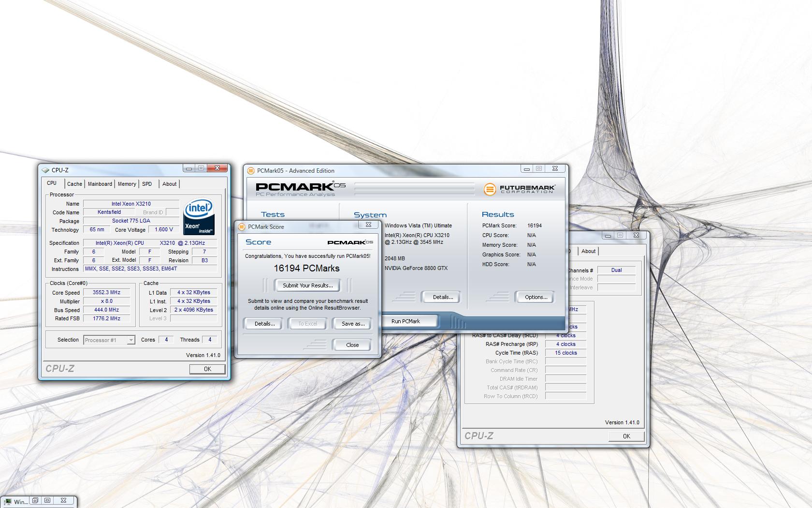Click the Instructions MMX, SSE list value

tap(150, 269)
